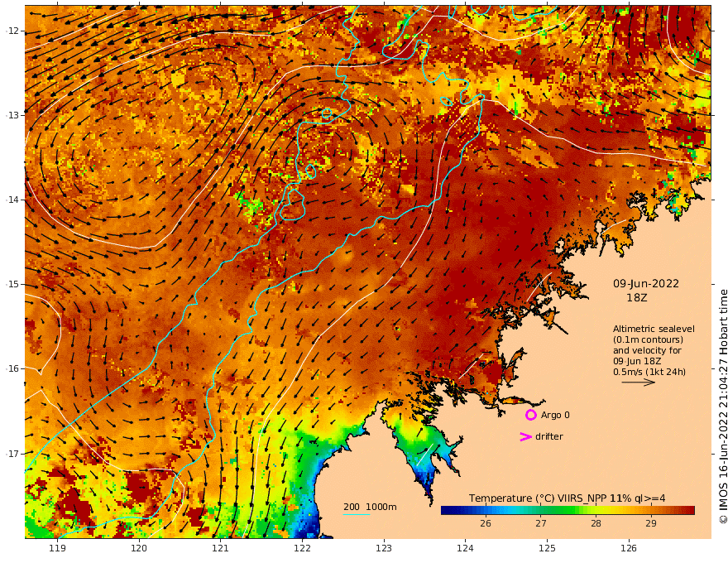The width and height of the screenshot is (728, 563).
Task: Click the cyan 200m depth legend line
Action: pos(356,515)
